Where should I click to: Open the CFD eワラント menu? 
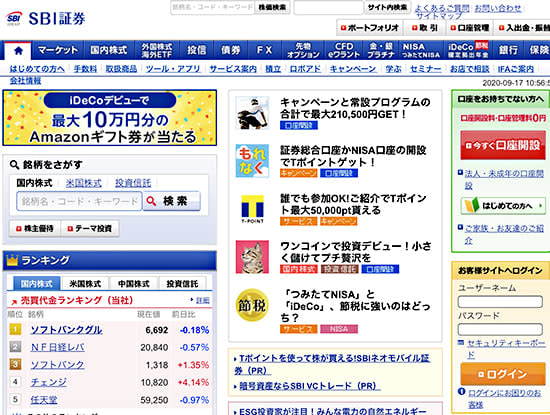[344, 50]
